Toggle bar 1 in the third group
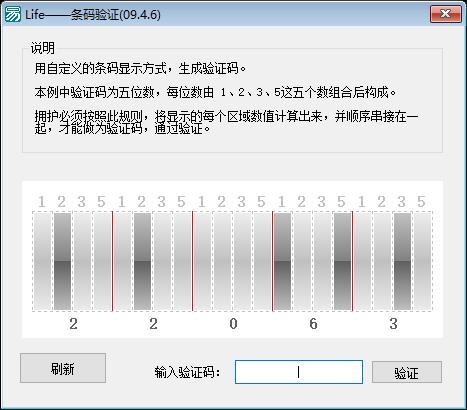Image resolution: width=467 pixels, height=410 pixels. pos(202,262)
